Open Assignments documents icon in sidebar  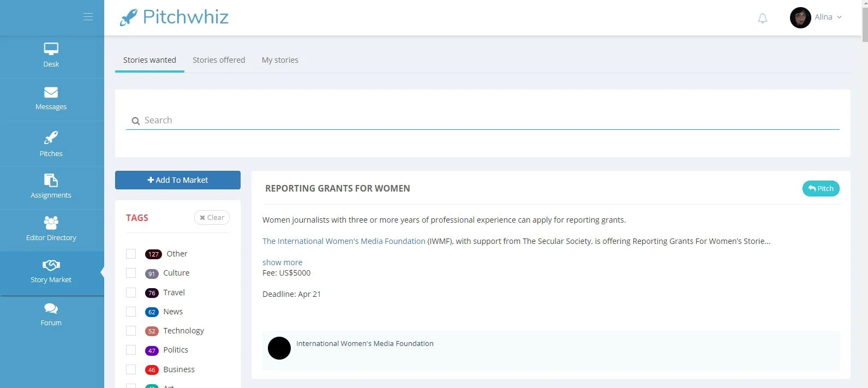coord(51,180)
